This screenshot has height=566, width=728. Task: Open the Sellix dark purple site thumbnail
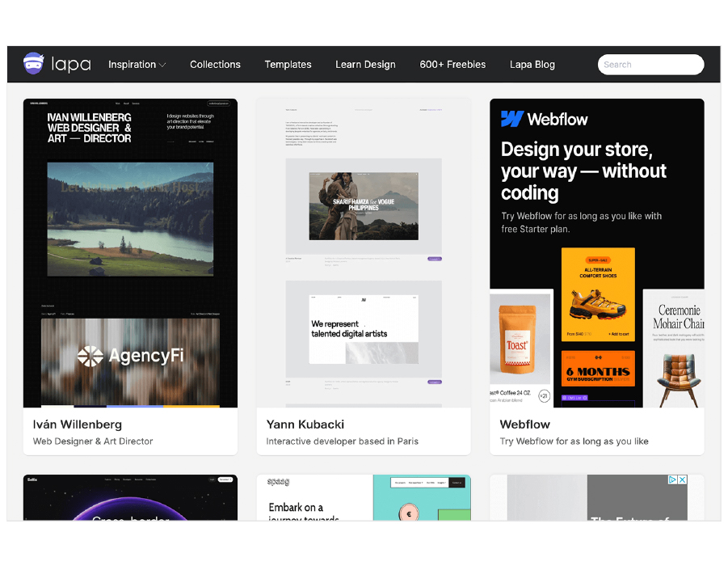[130, 497]
